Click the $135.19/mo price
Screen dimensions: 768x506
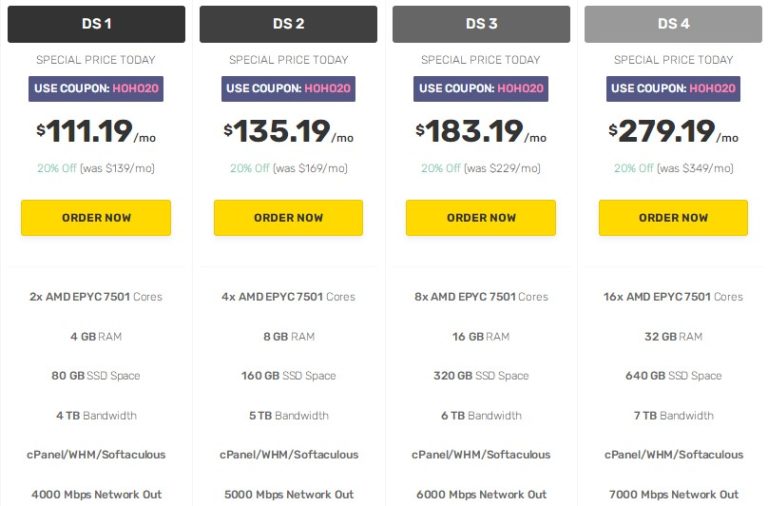[288, 131]
